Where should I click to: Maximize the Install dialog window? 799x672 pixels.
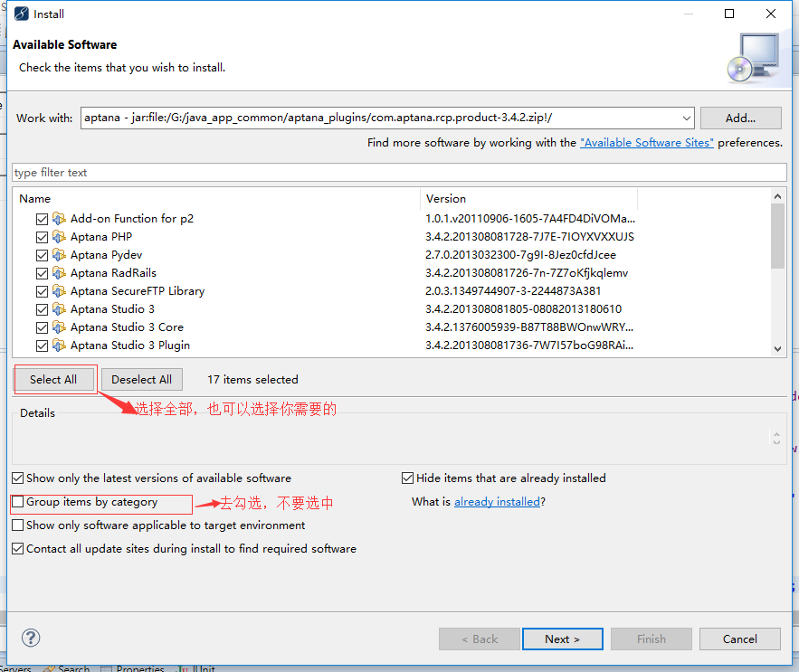pos(729,14)
